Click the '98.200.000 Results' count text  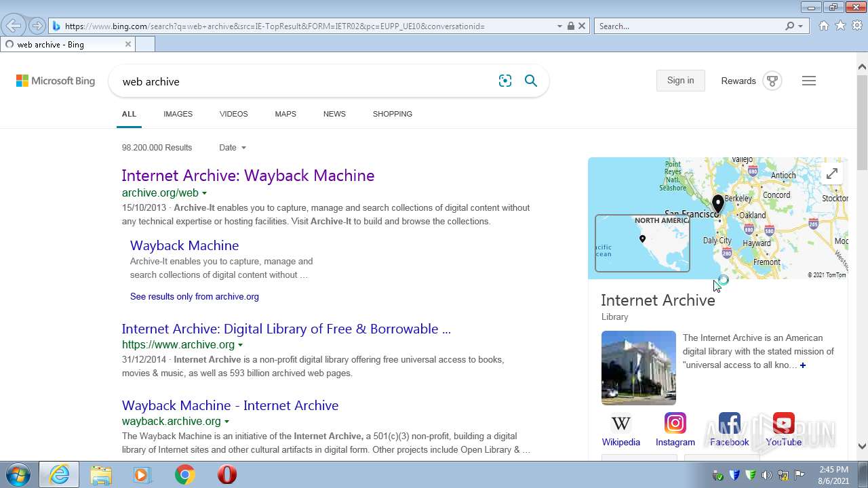click(157, 147)
